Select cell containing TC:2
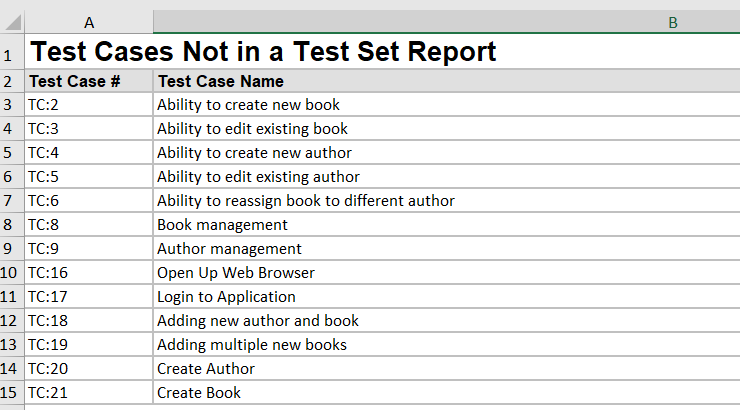The height and width of the screenshot is (410, 740). click(x=89, y=105)
